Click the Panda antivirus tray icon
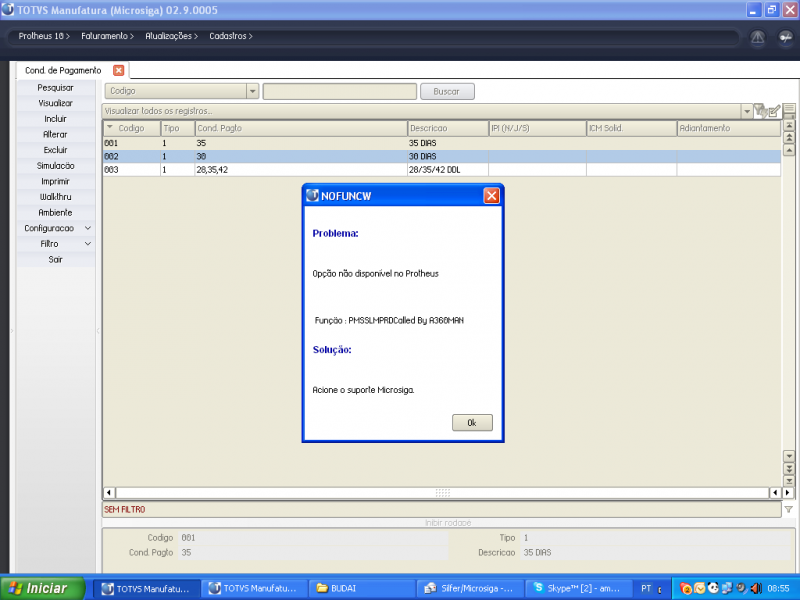Image resolution: width=800 pixels, height=600 pixels. 713,588
